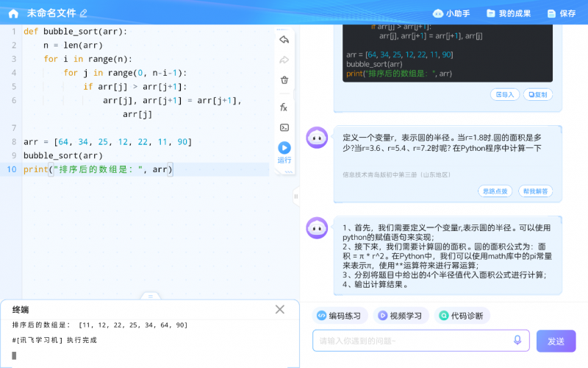Toggle terminal panel via console icon
Screen dimensions: 588x368
coord(284,127)
